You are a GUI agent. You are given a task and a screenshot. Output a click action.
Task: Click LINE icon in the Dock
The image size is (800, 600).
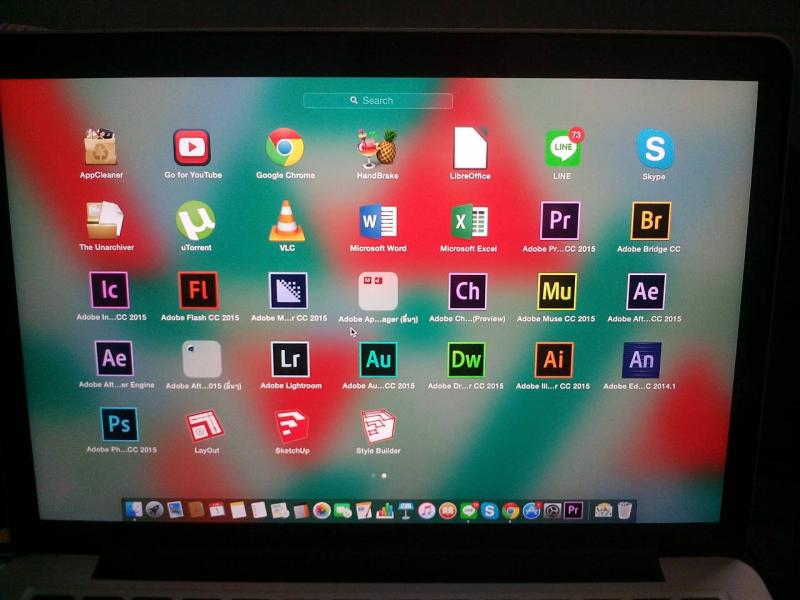[469, 510]
